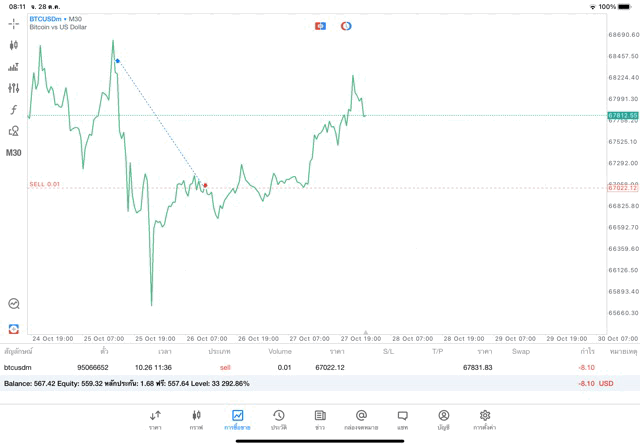Open the ประวัติ history tab
The image size is (640, 447).
(278, 419)
